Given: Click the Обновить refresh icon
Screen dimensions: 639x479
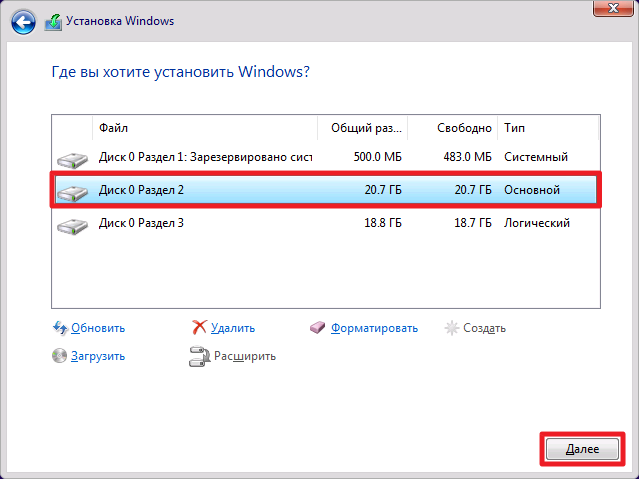Looking at the screenshot, I should click(60, 327).
